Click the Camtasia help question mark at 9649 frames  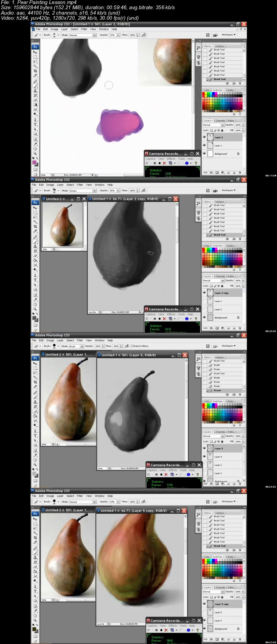197,630
